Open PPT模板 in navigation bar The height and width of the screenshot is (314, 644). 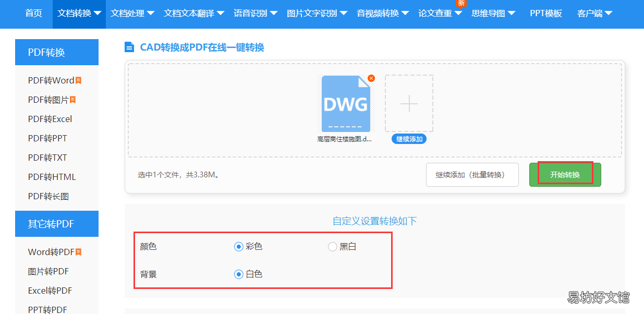point(546,14)
